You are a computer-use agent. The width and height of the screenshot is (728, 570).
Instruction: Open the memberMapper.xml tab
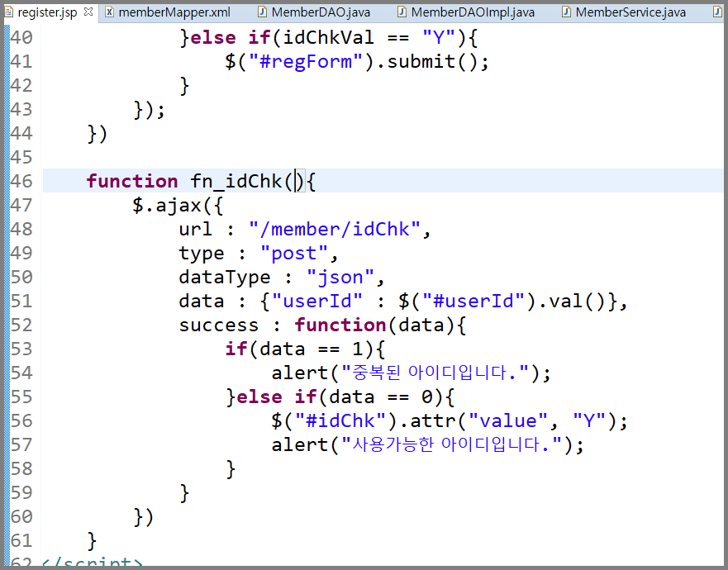(174, 12)
